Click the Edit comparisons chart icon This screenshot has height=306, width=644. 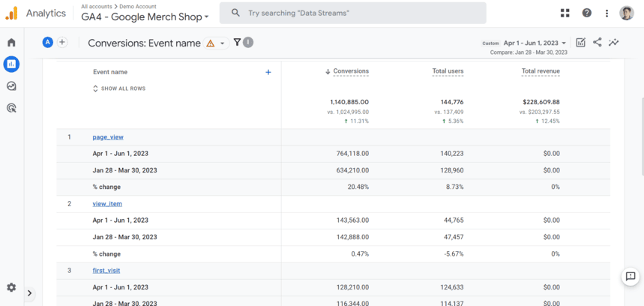pyautogui.click(x=580, y=43)
